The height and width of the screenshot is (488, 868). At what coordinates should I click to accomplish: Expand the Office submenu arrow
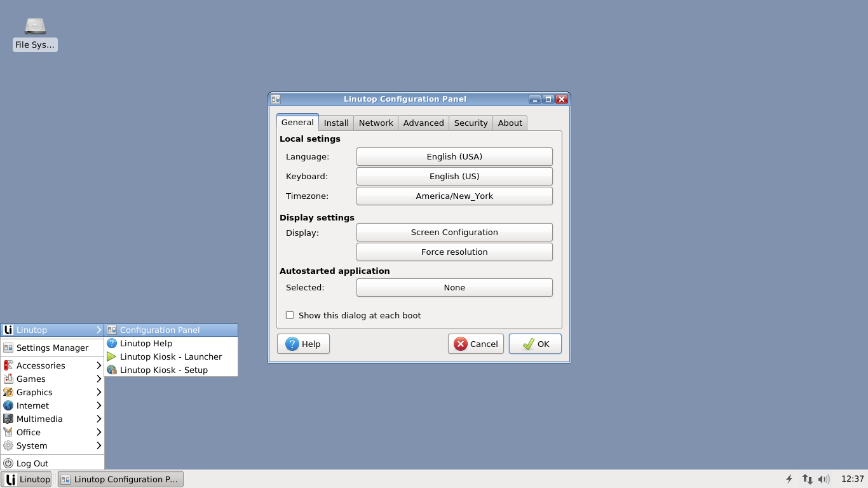click(98, 432)
